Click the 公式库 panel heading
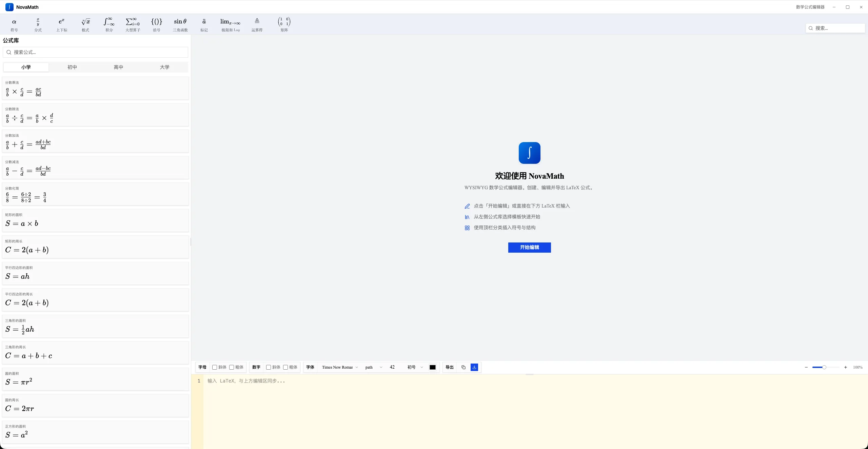The height and width of the screenshot is (449, 868). pyautogui.click(x=11, y=40)
